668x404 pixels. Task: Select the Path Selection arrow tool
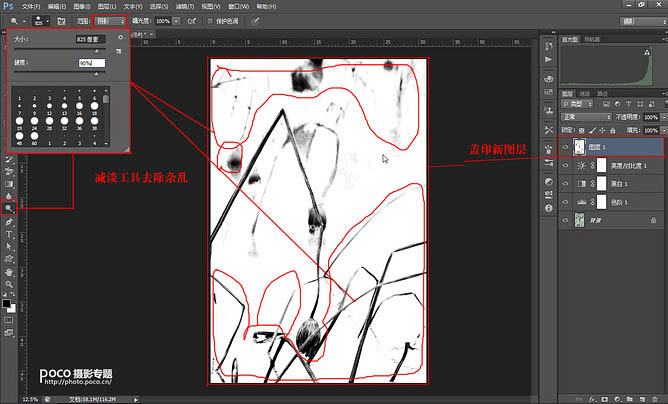[x=9, y=246]
